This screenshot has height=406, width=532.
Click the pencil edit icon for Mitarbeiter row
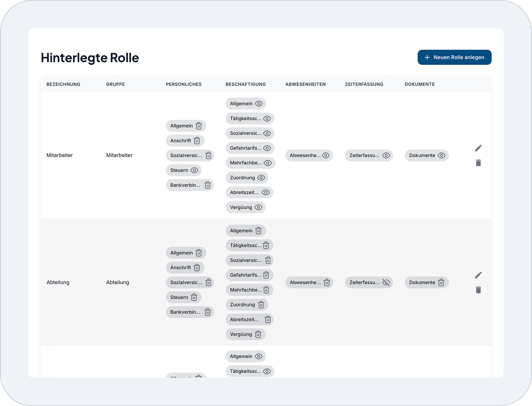pos(478,148)
